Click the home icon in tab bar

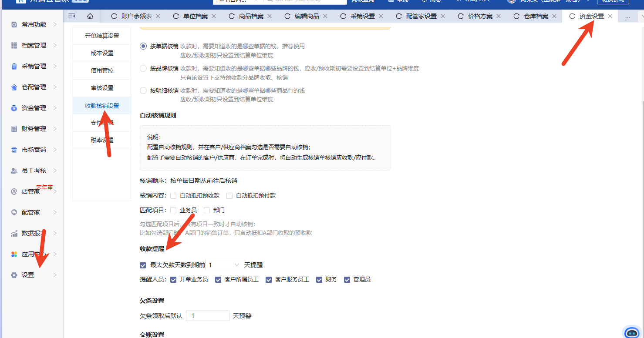(90, 16)
